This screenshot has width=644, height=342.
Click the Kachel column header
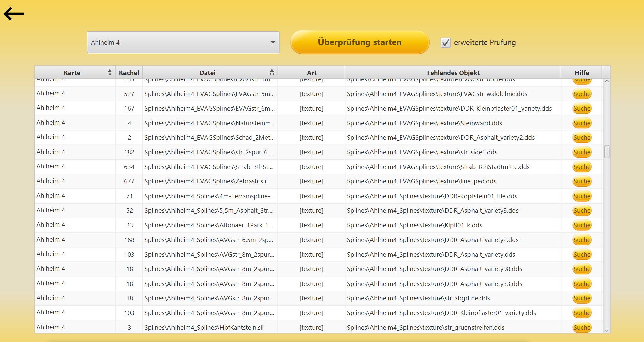pyautogui.click(x=129, y=73)
